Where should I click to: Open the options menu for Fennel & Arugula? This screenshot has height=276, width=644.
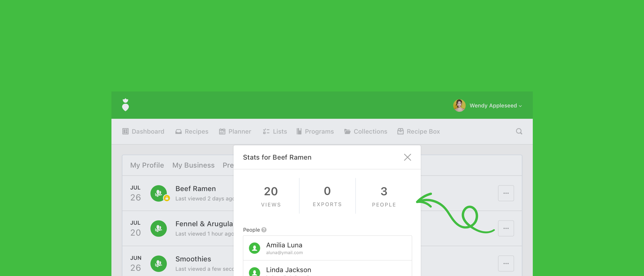coord(506,228)
